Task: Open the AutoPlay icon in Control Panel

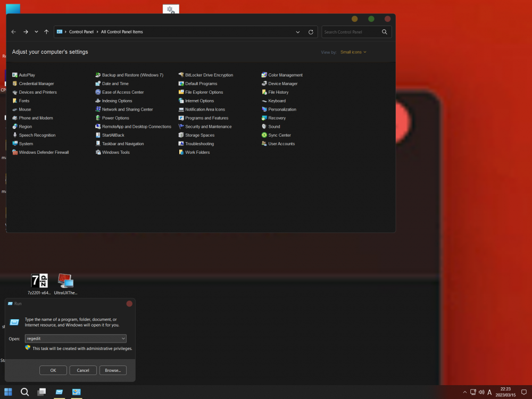Action: pyautogui.click(x=14, y=75)
